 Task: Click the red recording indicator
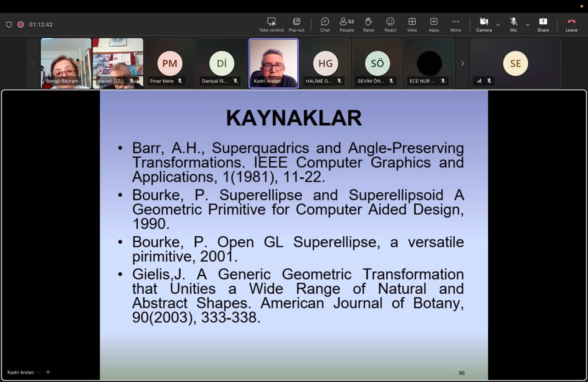[x=21, y=24]
